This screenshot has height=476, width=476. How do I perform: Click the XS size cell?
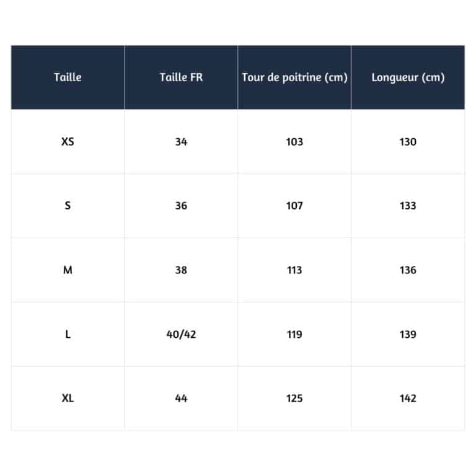(x=68, y=142)
